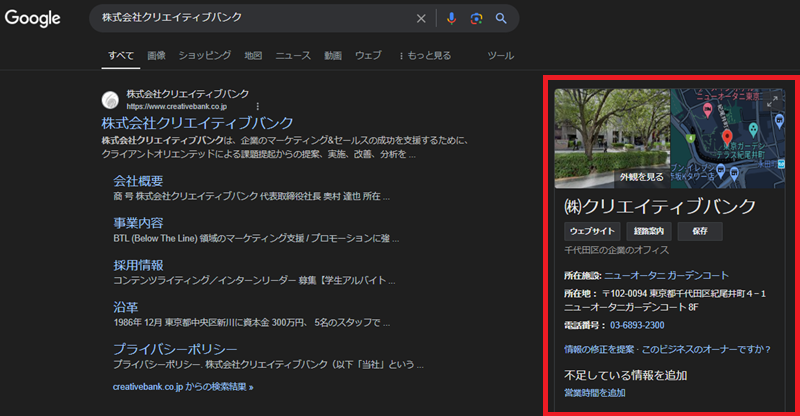Start voice search with the microphone icon
This screenshot has width=800, height=416.
451,18
